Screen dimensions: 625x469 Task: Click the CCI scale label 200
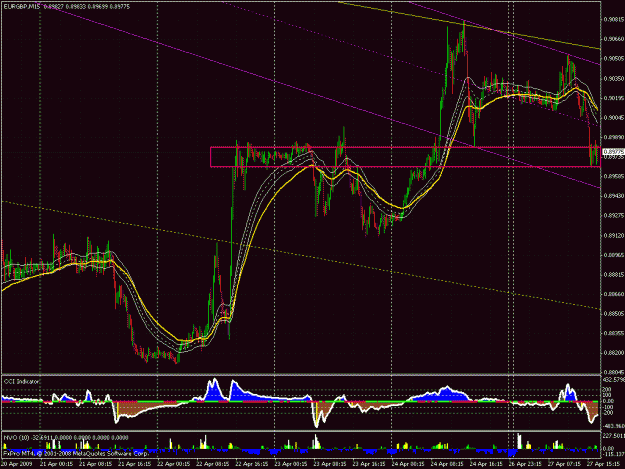pos(607,389)
